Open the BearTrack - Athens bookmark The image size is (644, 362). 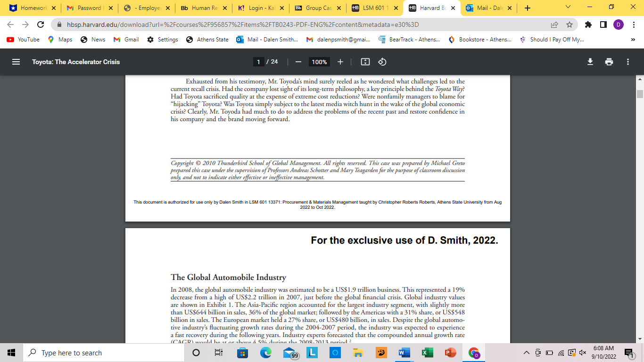click(409, 40)
